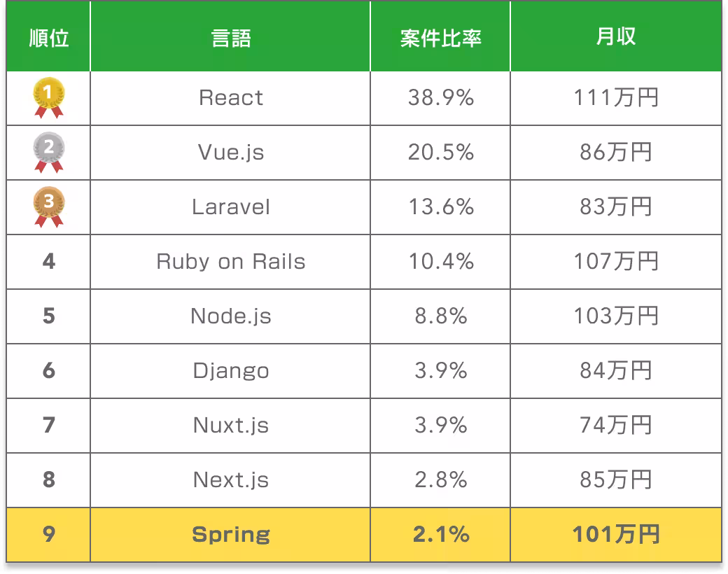The width and height of the screenshot is (728, 574).
Task: Click the React language cell
Action: tap(230, 98)
